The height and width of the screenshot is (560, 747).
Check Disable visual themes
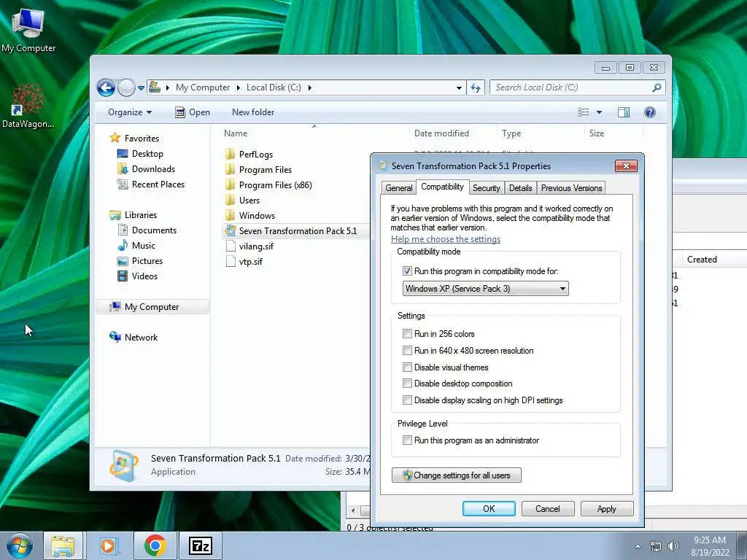click(x=407, y=367)
